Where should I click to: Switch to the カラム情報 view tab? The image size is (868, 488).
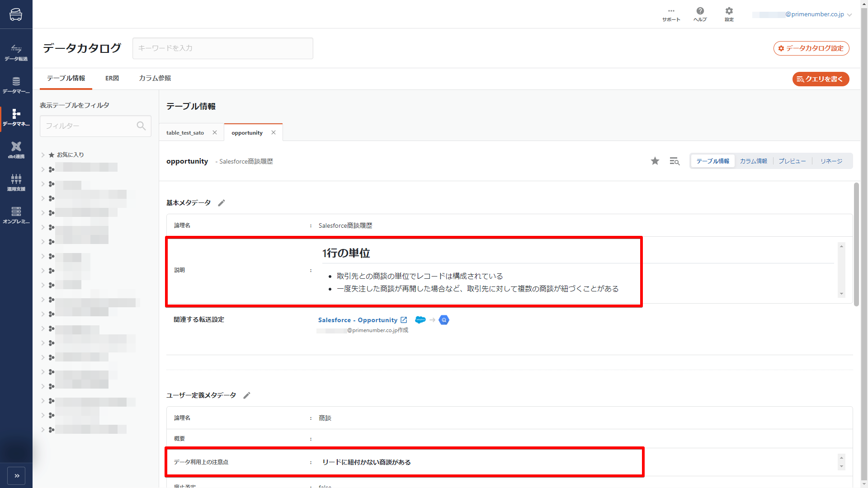(x=753, y=161)
